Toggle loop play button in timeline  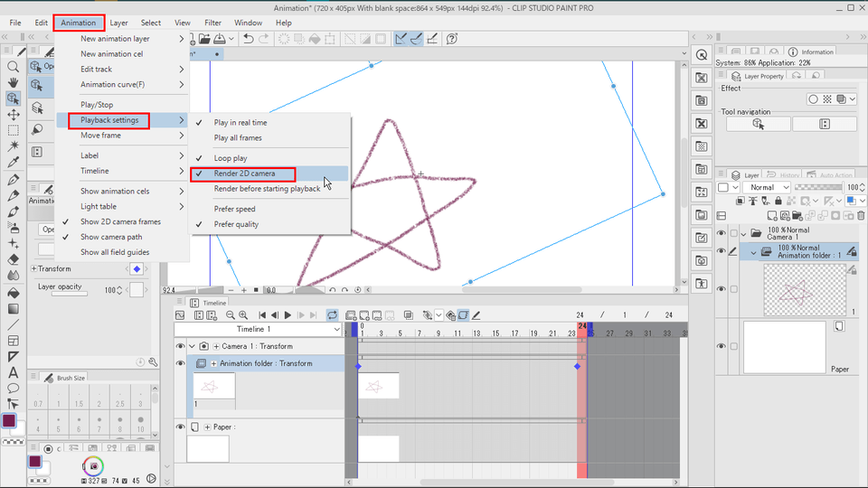332,315
